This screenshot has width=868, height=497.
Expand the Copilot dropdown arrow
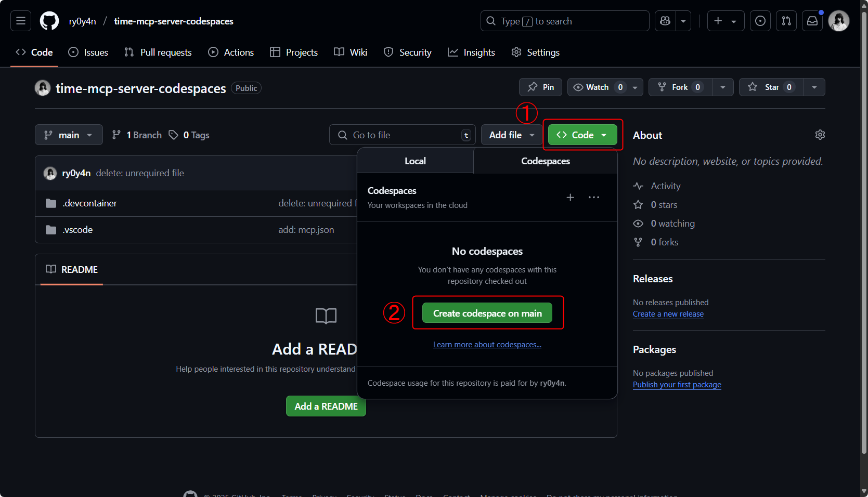coord(683,21)
